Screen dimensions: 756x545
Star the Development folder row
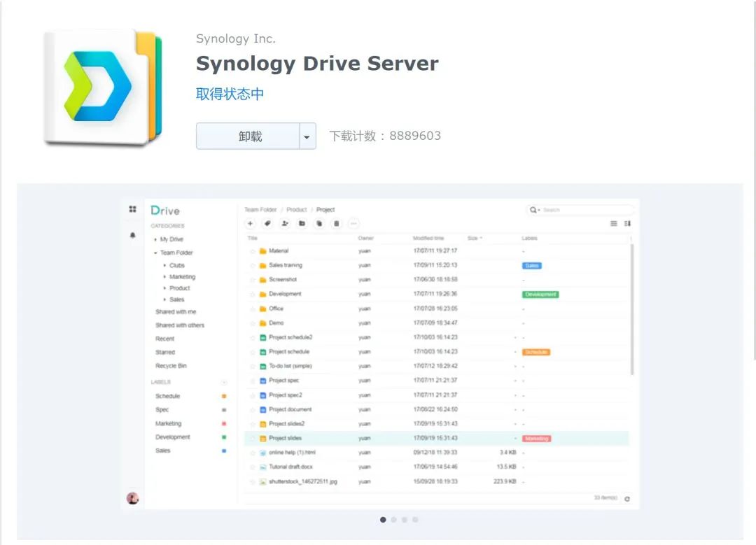point(252,295)
